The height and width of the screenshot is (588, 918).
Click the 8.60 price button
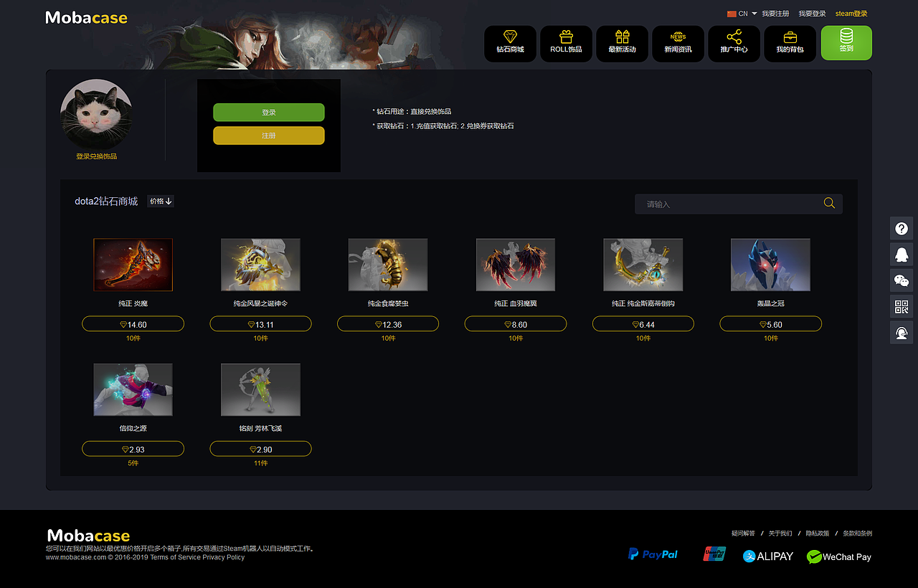(516, 324)
